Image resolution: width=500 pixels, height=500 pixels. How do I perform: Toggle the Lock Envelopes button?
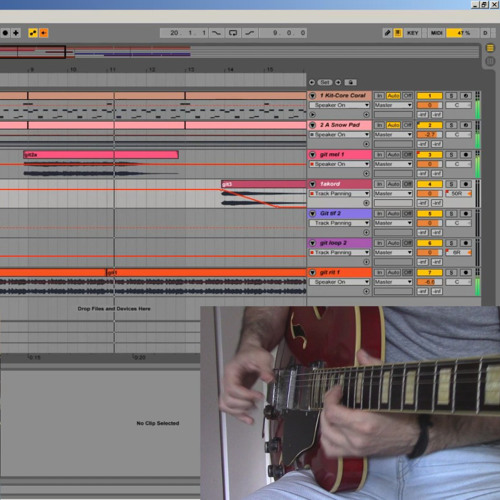tap(350, 82)
